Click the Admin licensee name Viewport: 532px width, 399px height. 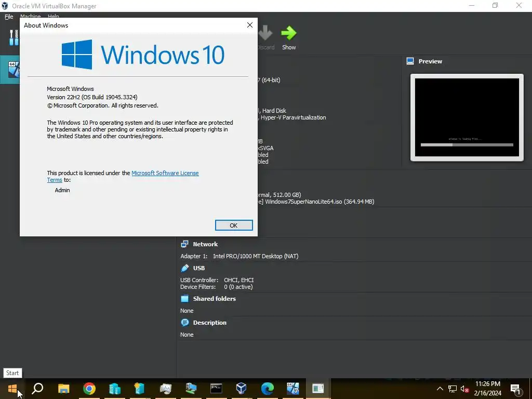[x=62, y=190]
